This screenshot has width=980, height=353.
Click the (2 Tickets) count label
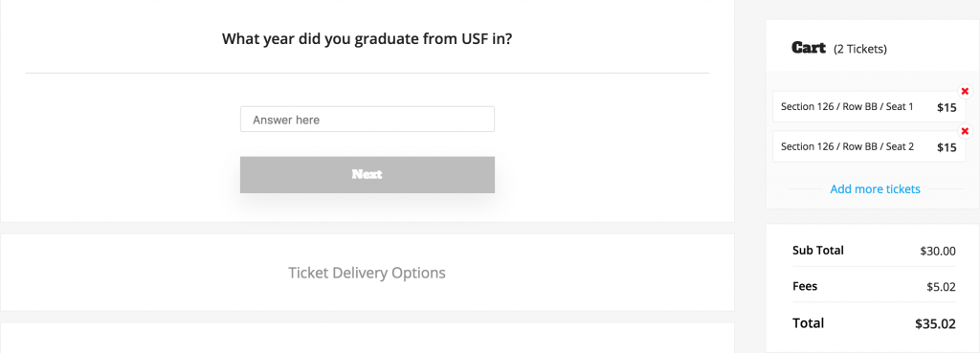click(860, 49)
